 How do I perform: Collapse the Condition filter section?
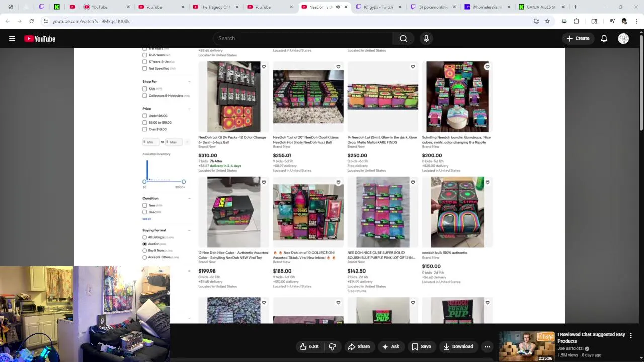click(189, 198)
